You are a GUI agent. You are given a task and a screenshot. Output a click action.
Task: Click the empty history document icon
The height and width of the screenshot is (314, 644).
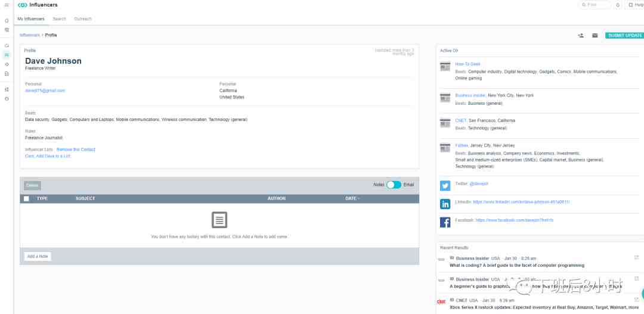[x=219, y=220]
